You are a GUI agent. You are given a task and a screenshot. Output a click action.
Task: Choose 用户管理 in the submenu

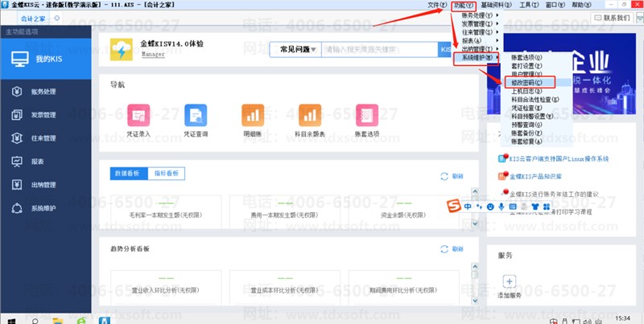tap(529, 74)
